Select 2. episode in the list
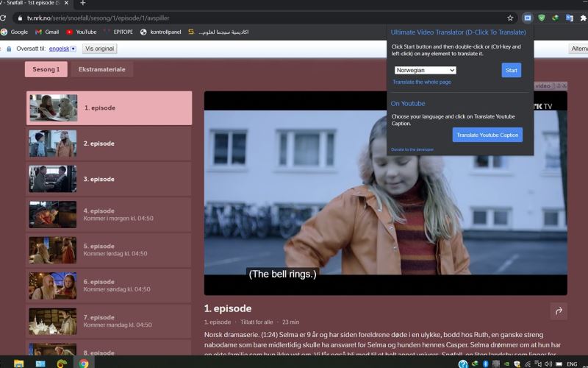This screenshot has width=588, height=368. coord(109,144)
